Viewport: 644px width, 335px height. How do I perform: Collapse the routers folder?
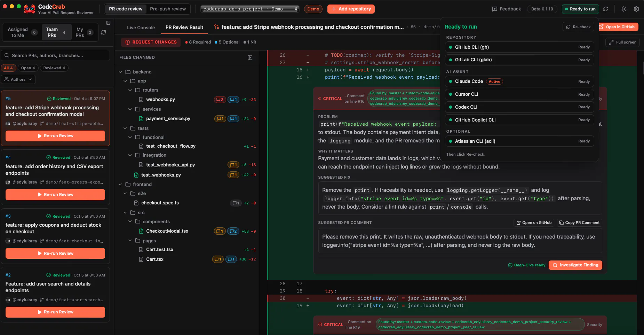(130, 90)
